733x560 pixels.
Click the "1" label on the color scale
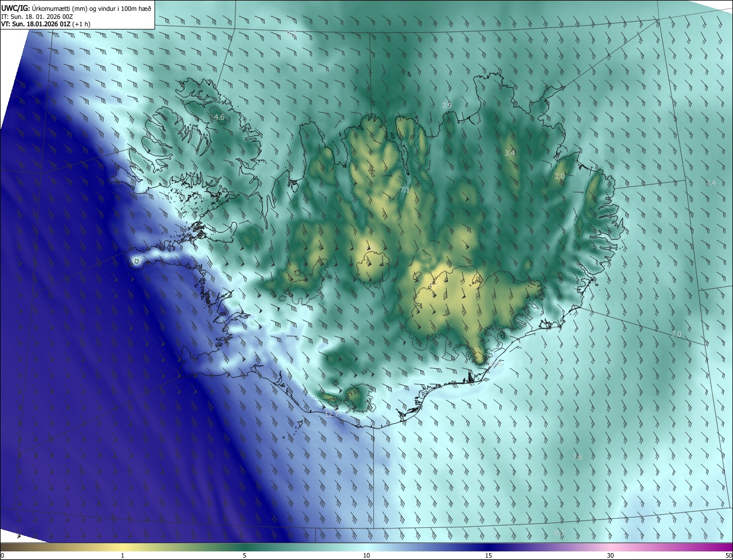coord(123,555)
